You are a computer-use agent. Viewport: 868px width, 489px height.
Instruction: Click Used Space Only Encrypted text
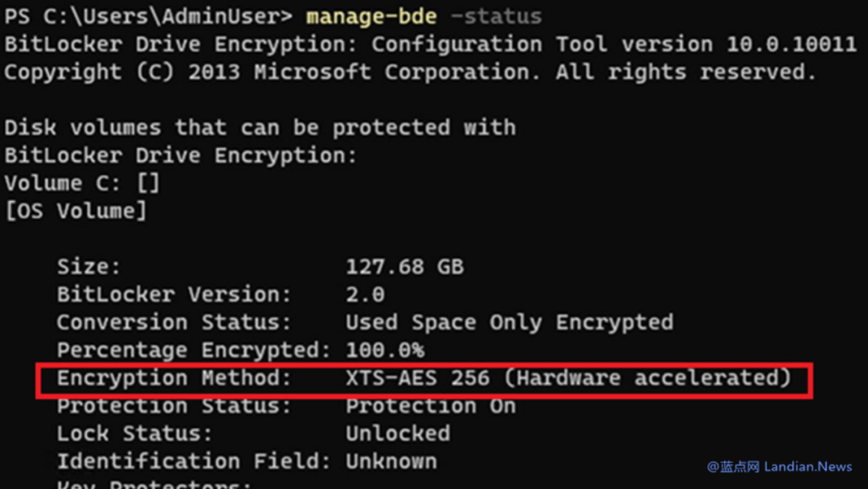coord(509,323)
